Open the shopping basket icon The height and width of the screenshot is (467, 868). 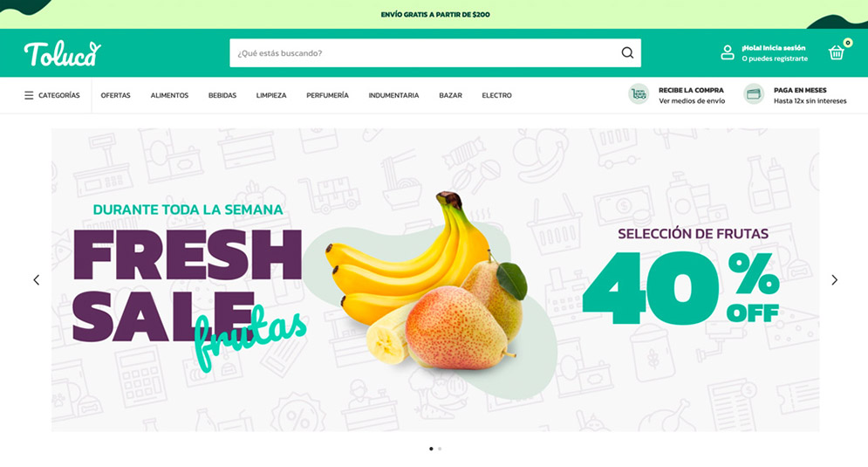tap(836, 52)
